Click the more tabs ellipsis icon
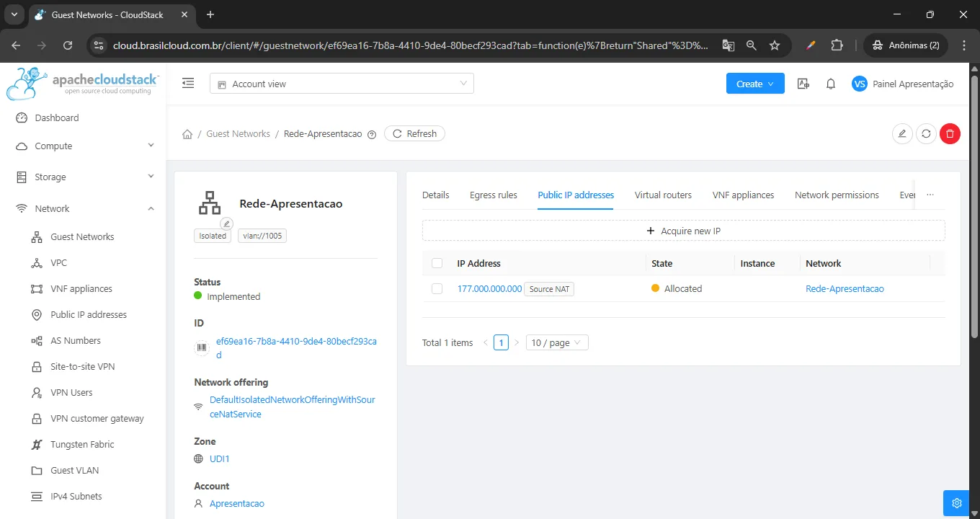980x519 pixels. click(x=930, y=195)
